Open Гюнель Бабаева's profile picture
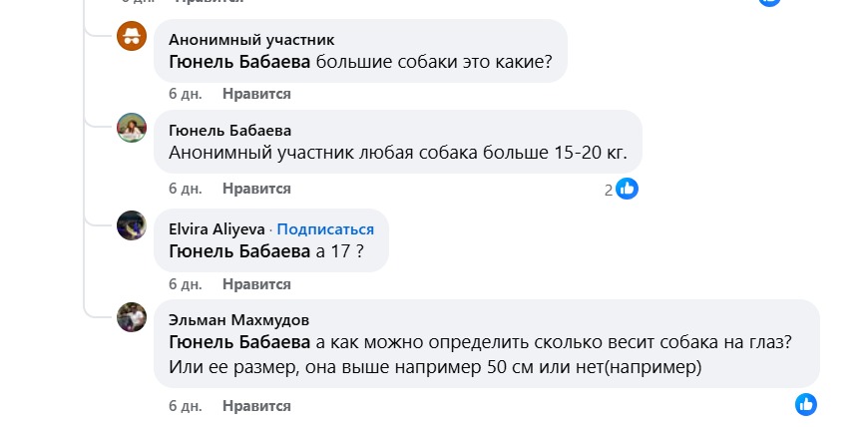 coord(133,129)
